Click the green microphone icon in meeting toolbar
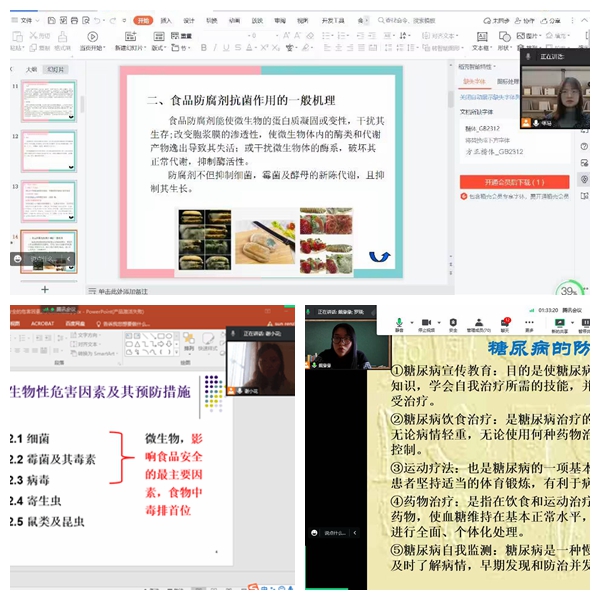600x600 pixels. pos(399,322)
